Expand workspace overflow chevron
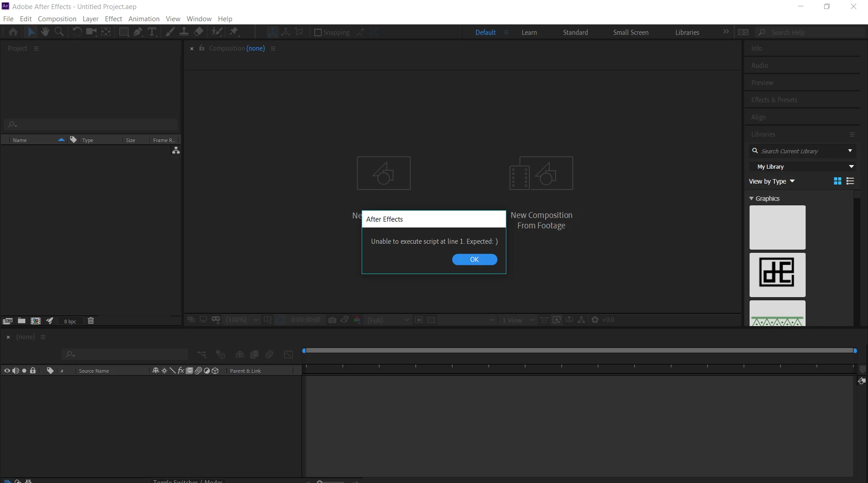868x483 pixels. pyautogui.click(x=726, y=32)
